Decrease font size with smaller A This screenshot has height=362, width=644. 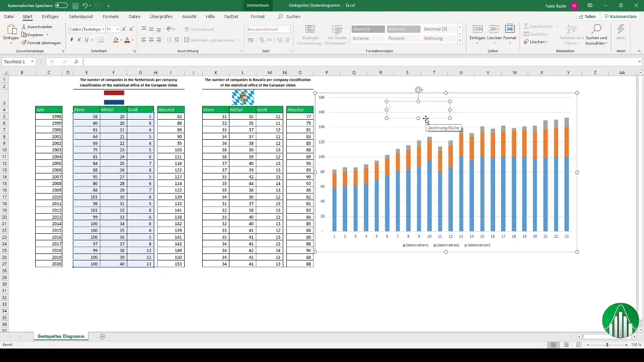pyautogui.click(x=132, y=29)
